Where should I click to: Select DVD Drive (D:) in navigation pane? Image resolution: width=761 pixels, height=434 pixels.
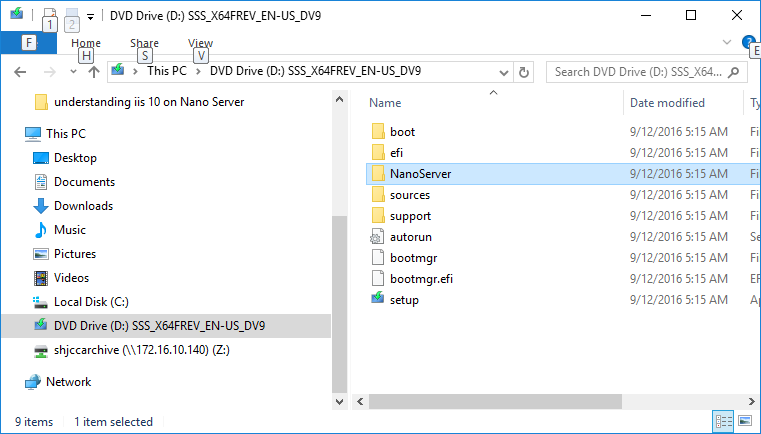pyautogui.click(x=166, y=326)
